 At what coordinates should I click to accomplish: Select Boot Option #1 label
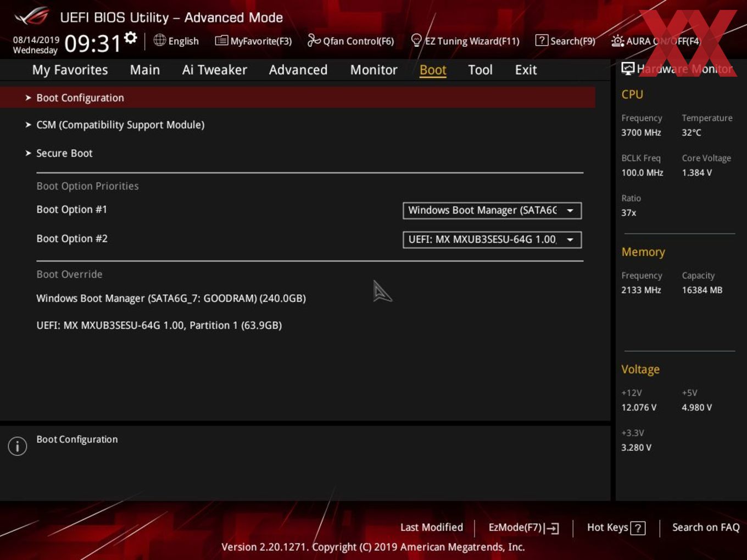71,209
